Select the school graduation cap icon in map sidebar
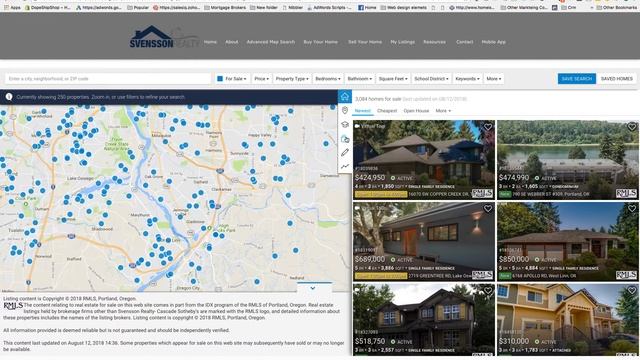 tap(345, 124)
